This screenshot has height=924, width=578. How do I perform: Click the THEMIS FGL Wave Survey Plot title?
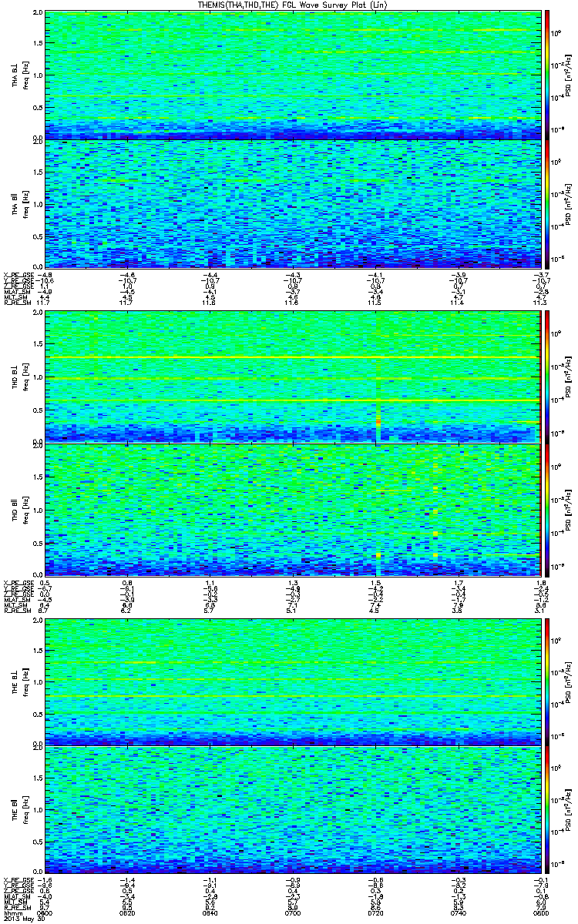coord(292,5)
